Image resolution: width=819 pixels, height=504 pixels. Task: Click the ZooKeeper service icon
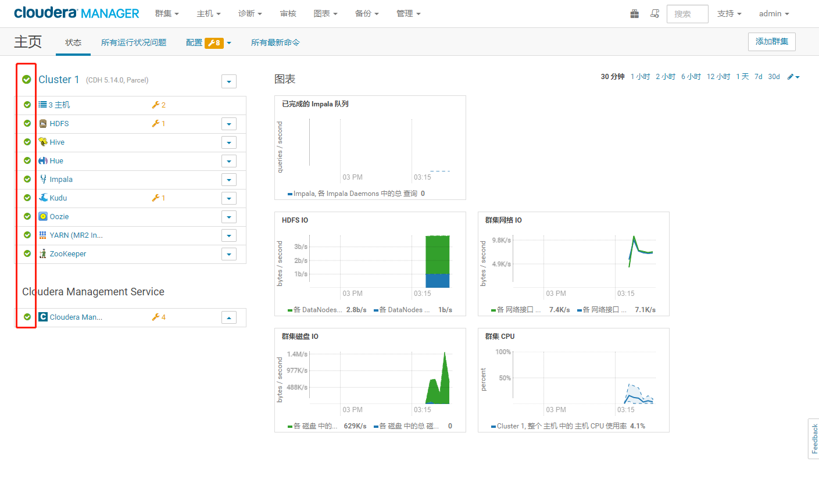pos(43,253)
